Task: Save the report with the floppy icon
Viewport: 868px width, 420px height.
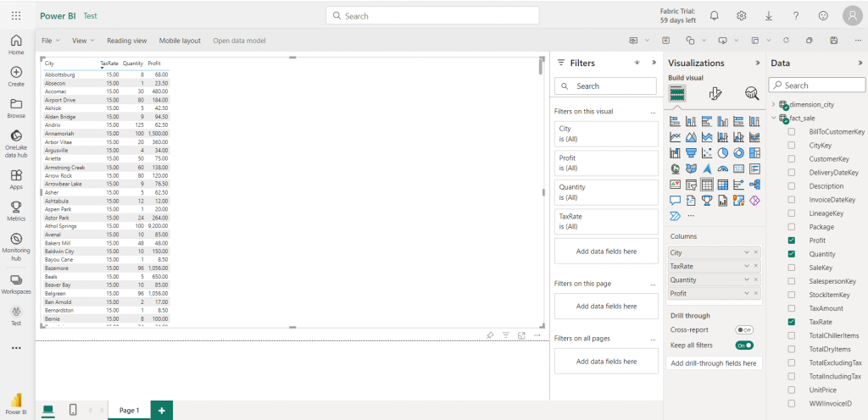Action: (x=834, y=41)
